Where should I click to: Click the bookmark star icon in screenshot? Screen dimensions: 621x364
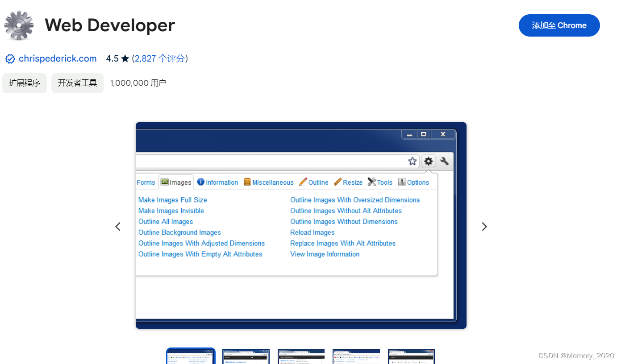click(x=413, y=161)
